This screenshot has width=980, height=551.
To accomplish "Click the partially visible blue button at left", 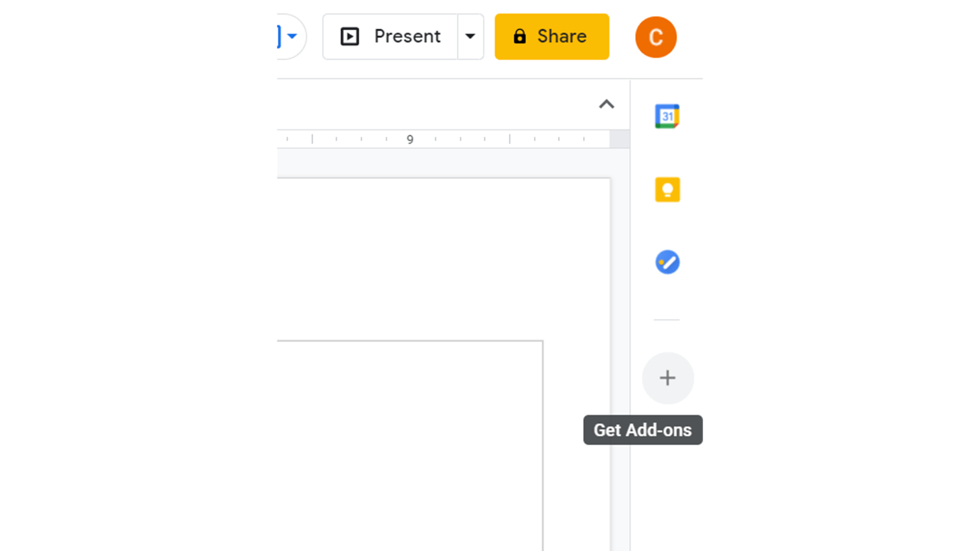I will [x=279, y=37].
